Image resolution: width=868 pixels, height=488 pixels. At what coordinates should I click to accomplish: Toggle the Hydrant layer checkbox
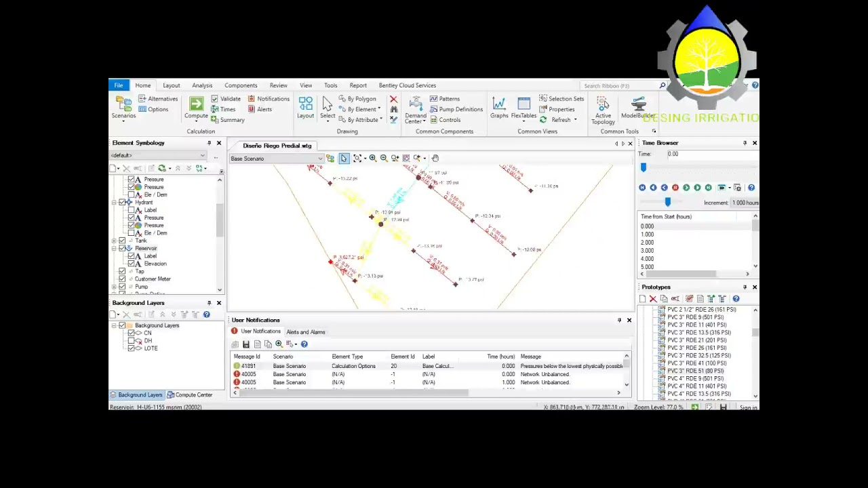(x=122, y=203)
